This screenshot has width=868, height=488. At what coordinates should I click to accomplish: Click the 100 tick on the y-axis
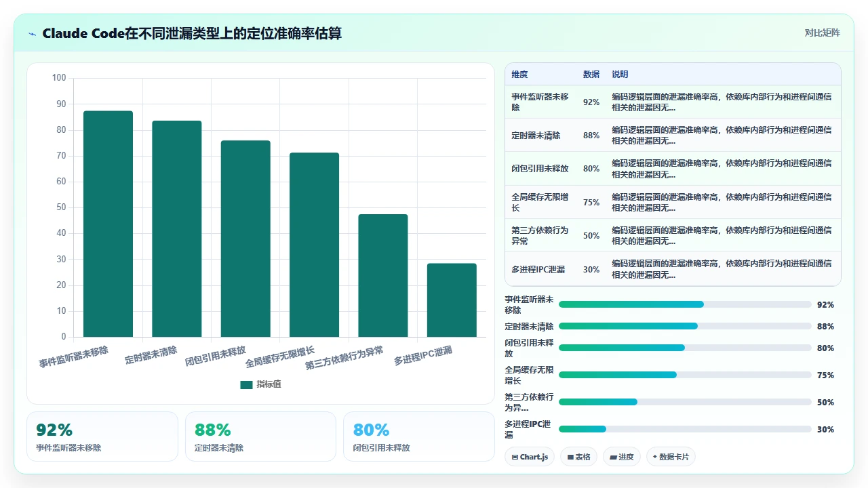pos(59,78)
